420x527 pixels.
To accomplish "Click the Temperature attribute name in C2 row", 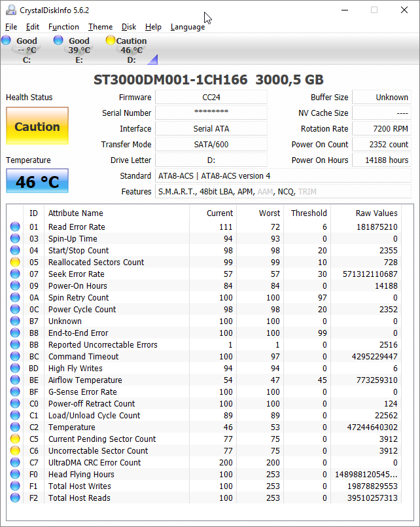I will tap(71, 427).
